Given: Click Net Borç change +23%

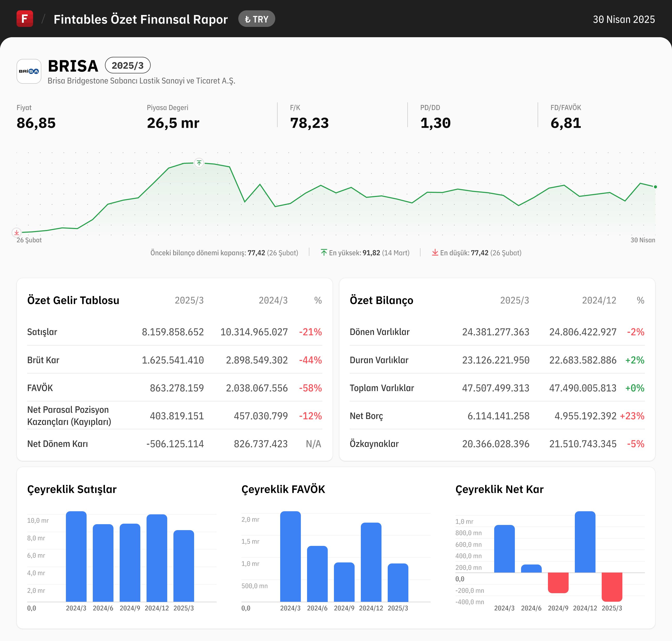Looking at the screenshot, I should (632, 416).
